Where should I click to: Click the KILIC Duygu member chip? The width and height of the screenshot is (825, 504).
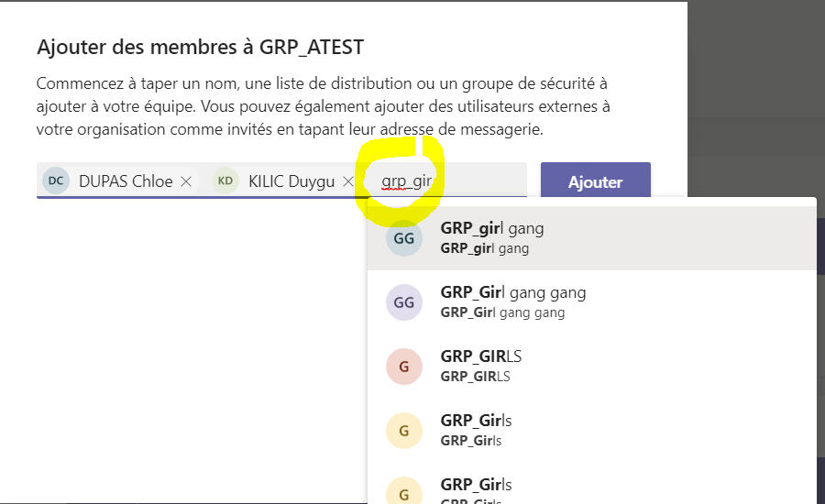[x=286, y=181]
